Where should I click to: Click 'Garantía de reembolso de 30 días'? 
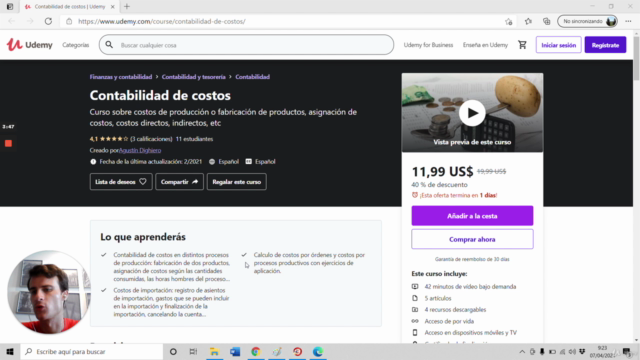472,259
